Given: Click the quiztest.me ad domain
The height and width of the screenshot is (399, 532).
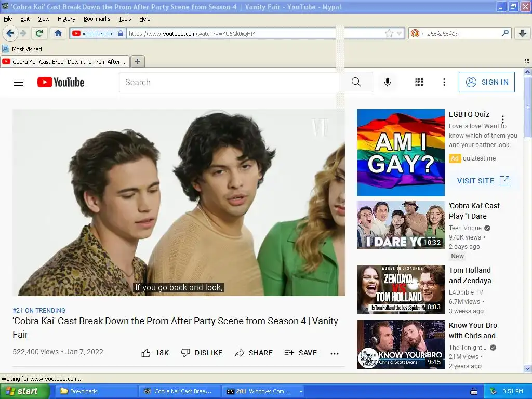Looking at the screenshot, I should (479, 158).
